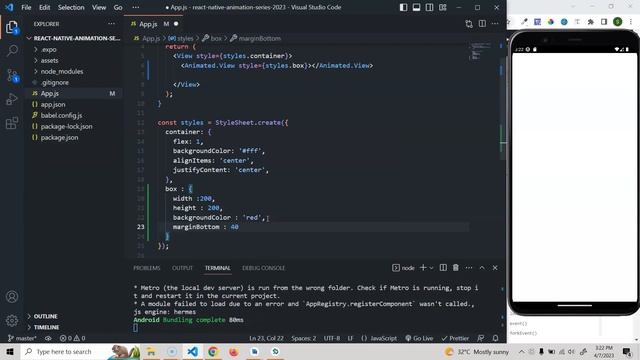Click the taskbar search box
This screenshot has width=640, height=360.
click(x=80, y=351)
